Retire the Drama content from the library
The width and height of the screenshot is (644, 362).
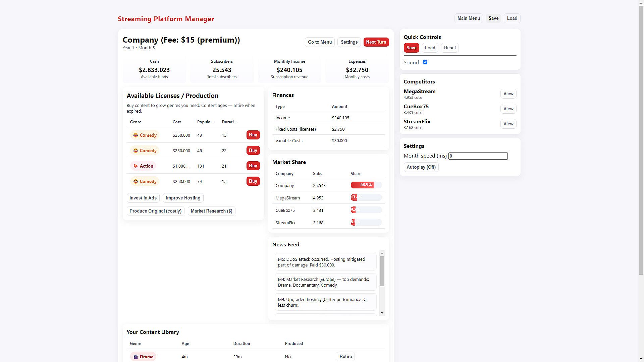pos(345,357)
